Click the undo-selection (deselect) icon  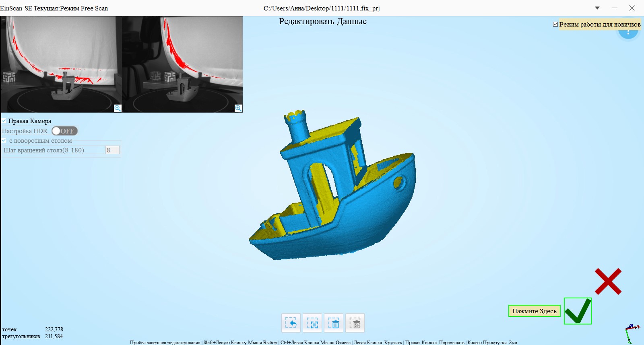[x=291, y=323]
